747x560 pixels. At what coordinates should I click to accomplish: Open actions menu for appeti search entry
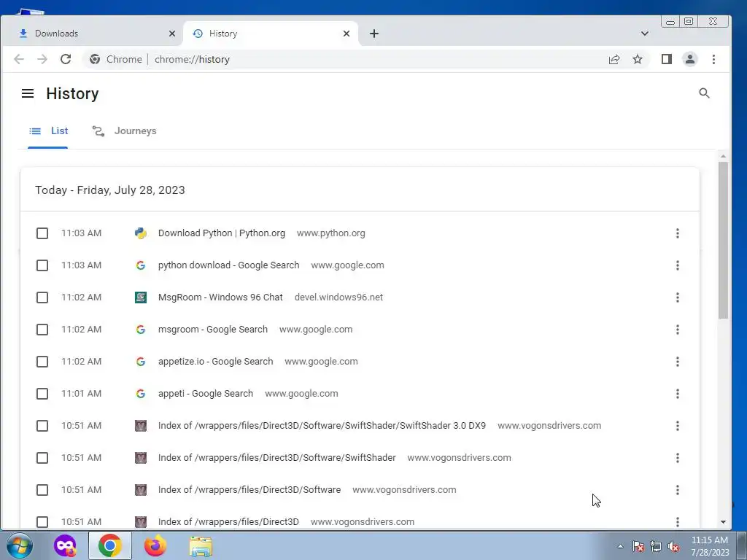[x=678, y=393]
